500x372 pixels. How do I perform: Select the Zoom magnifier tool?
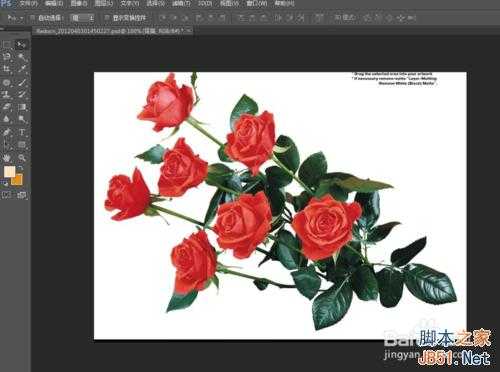pos(22,158)
